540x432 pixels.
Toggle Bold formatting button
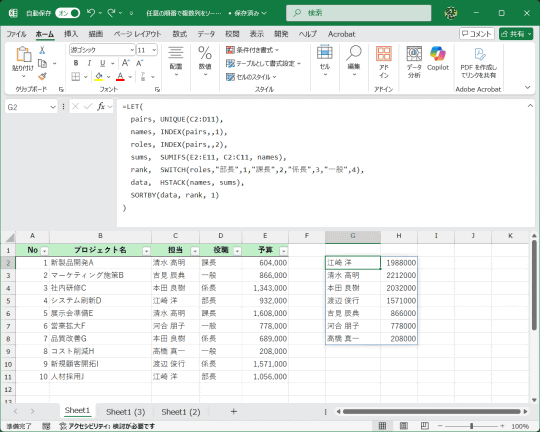[x=76, y=63]
